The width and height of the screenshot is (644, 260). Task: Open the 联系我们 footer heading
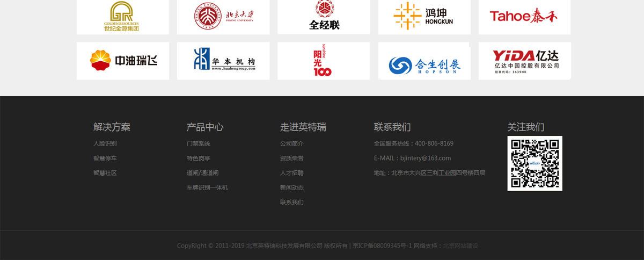tap(392, 127)
